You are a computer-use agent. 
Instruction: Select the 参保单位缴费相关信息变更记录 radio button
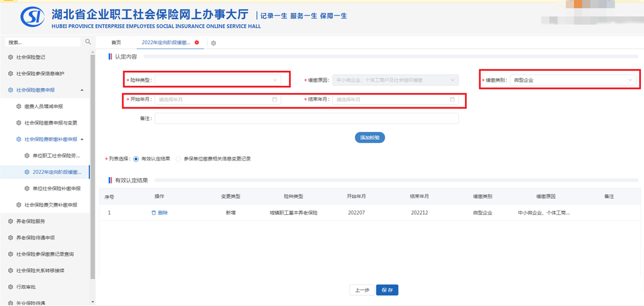coord(178,159)
